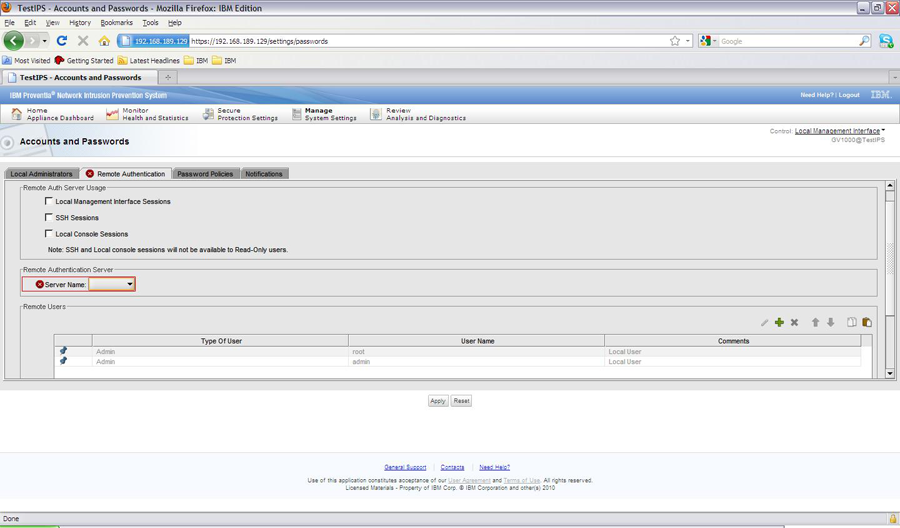
Task: Open the Notifications tab
Action: tap(264, 173)
